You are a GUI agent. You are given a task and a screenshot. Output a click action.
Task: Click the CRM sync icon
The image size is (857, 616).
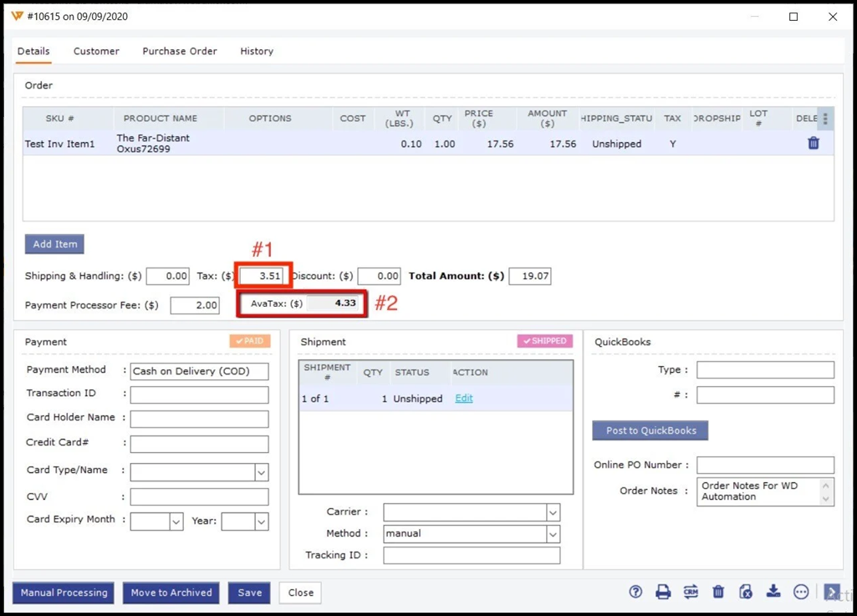pyautogui.click(x=691, y=592)
